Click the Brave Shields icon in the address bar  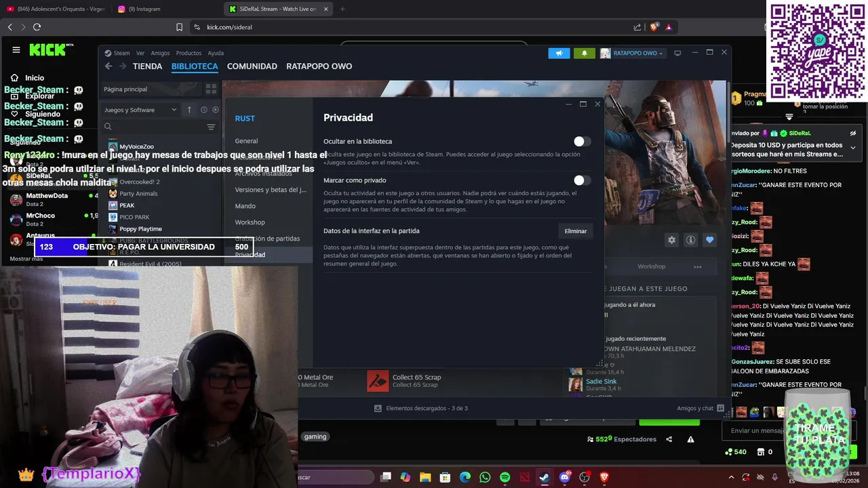point(654,27)
